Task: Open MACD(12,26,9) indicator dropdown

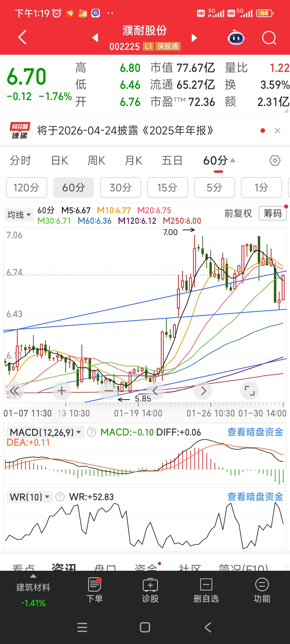Action: (x=45, y=432)
